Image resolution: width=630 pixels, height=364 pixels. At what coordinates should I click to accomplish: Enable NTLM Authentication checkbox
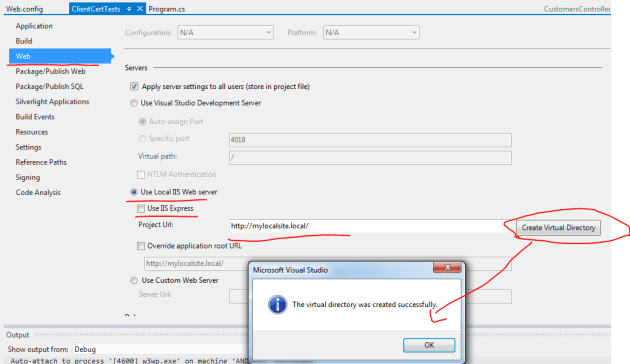[x=141, y=174]
